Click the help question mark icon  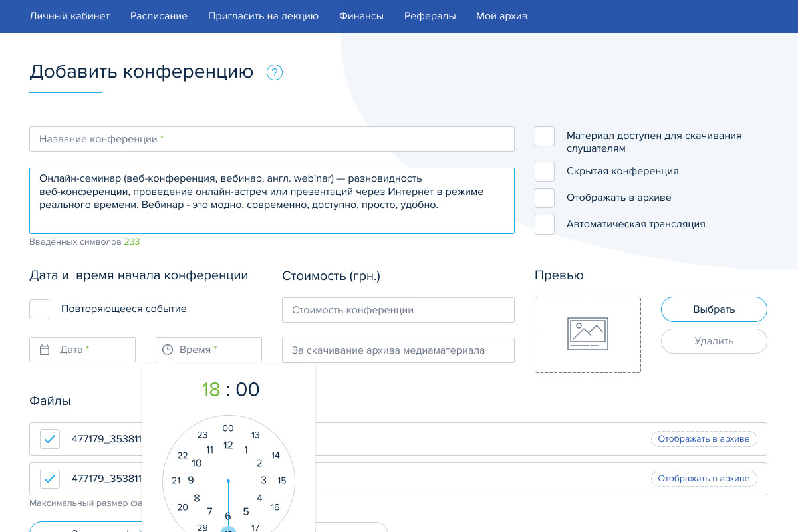point(275,72)
